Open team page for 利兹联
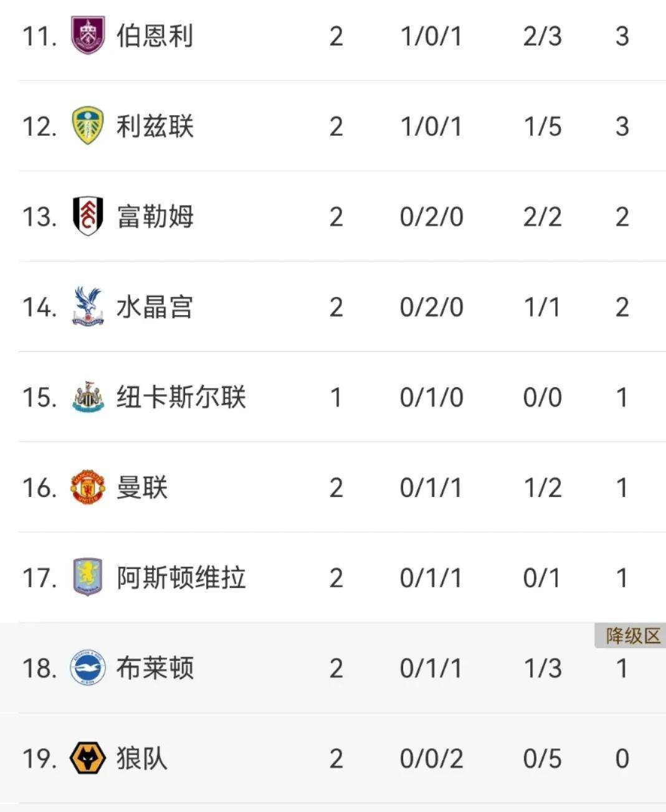 pos(155,126)
